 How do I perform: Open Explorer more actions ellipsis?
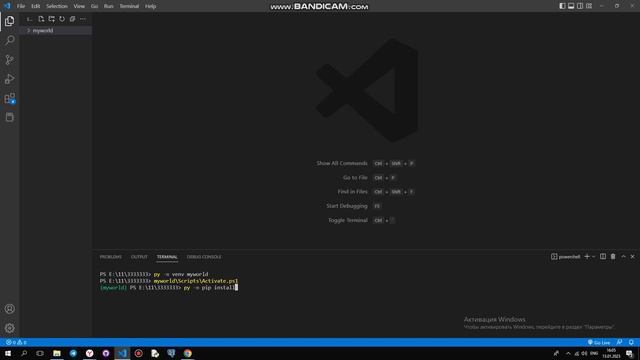tap(83, 19)
